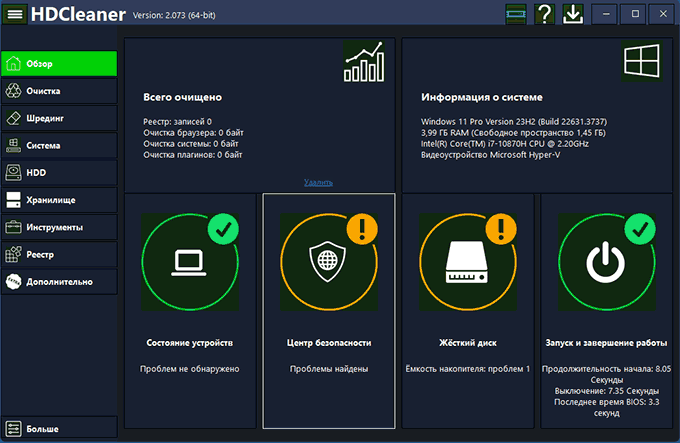Click the statistics bar chart icon
The width and height of the screenshot is (680, 443).
(364, 61)
